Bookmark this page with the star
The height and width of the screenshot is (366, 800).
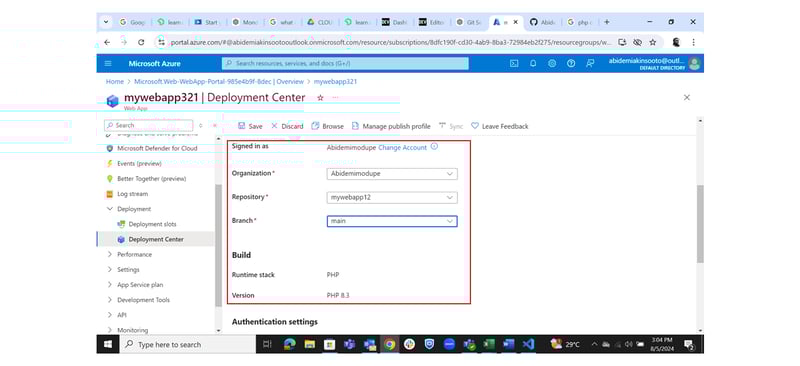pos(653,42)
